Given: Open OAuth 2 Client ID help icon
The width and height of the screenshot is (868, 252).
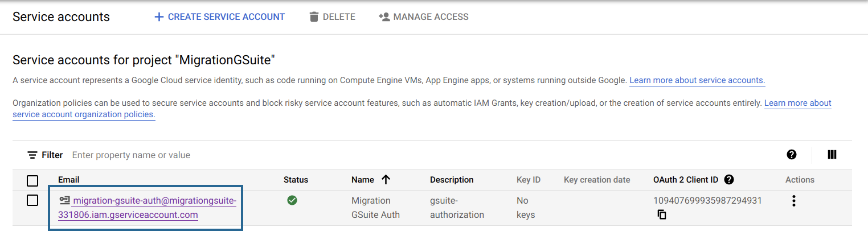Looking at the screenshot, I should click(x=729, y=180).
